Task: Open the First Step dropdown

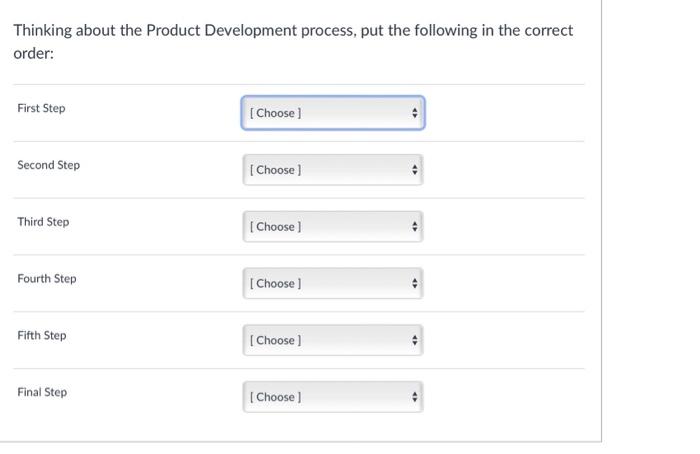Action: pyautogui.click(x=333, y=113)
